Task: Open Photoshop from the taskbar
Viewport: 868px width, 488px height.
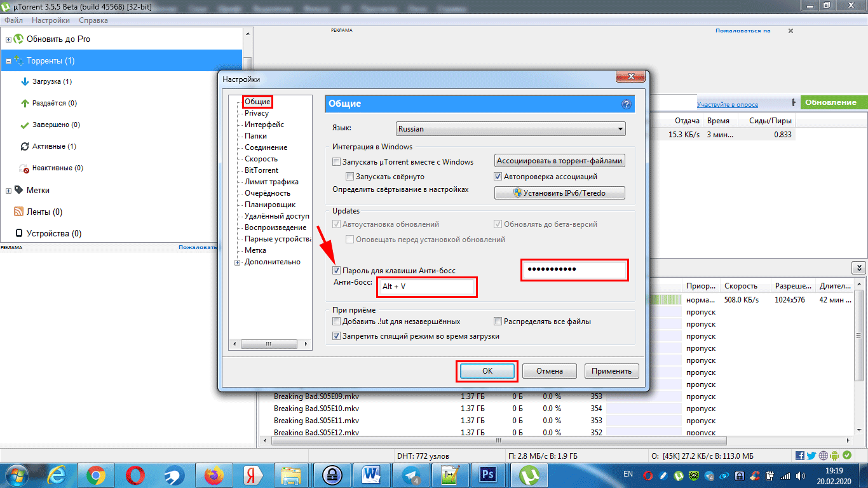Action: point(488,475)
